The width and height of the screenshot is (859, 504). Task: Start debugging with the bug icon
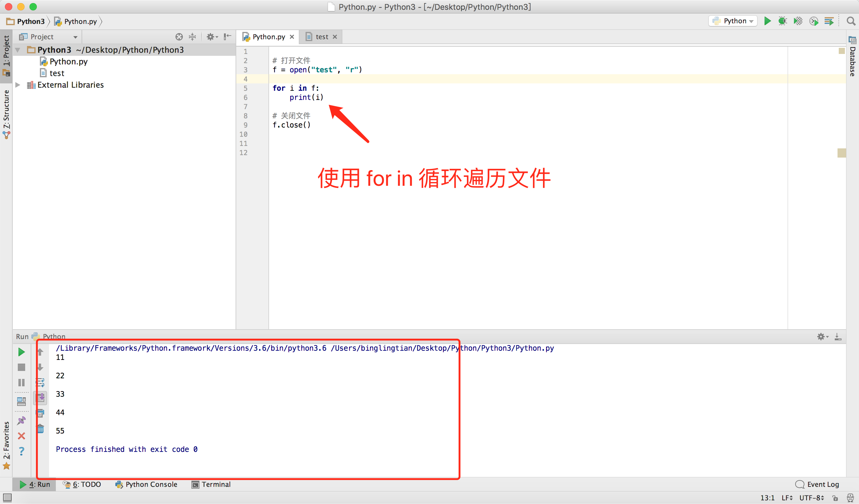coord(782,21)
